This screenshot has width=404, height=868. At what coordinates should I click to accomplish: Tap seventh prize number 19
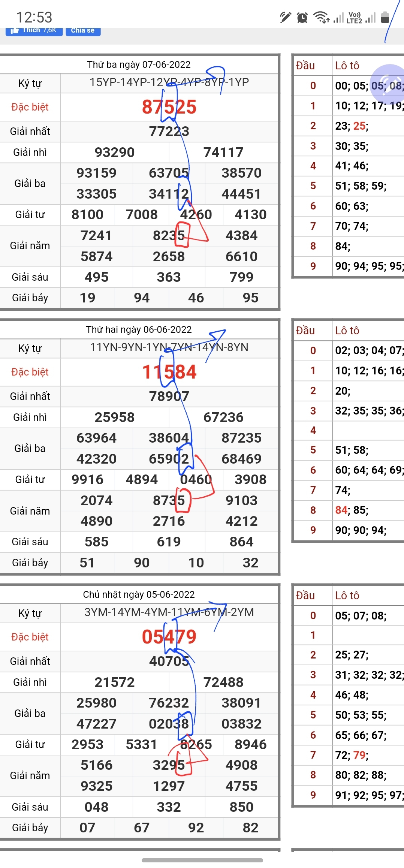(87, 298)
